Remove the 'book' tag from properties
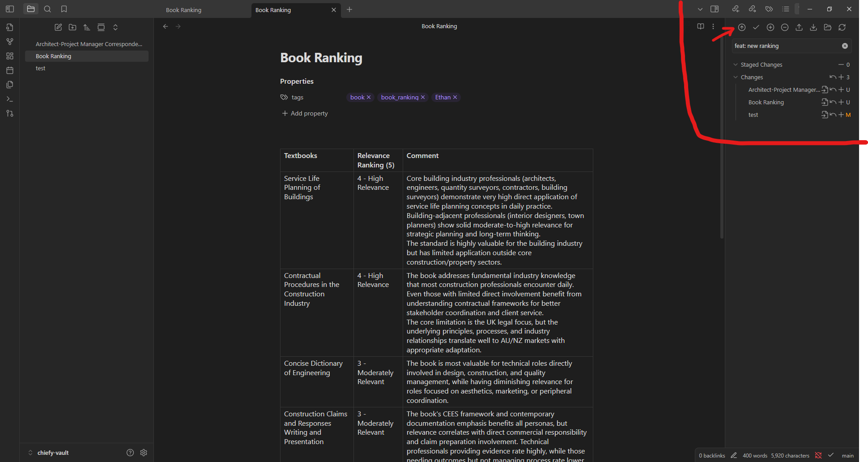 click(x=369, y=97)
